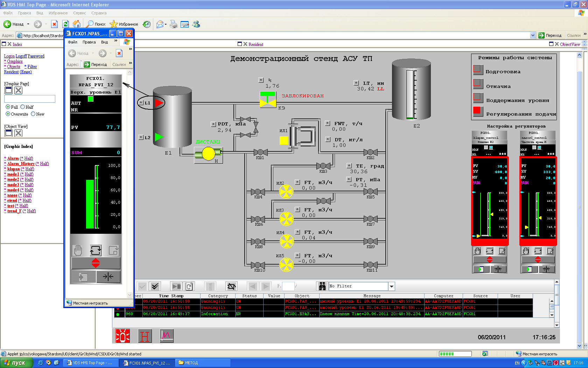The image size is (588, 368).
Task: Open the No Filter dropdown
Action: point(392,286)
